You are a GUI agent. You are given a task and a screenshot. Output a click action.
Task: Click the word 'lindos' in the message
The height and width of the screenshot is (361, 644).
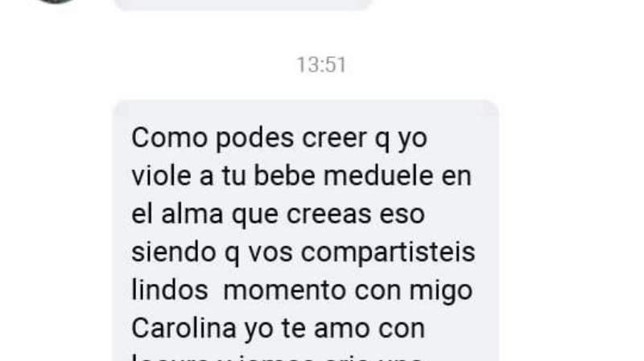(x=170, y=290)
